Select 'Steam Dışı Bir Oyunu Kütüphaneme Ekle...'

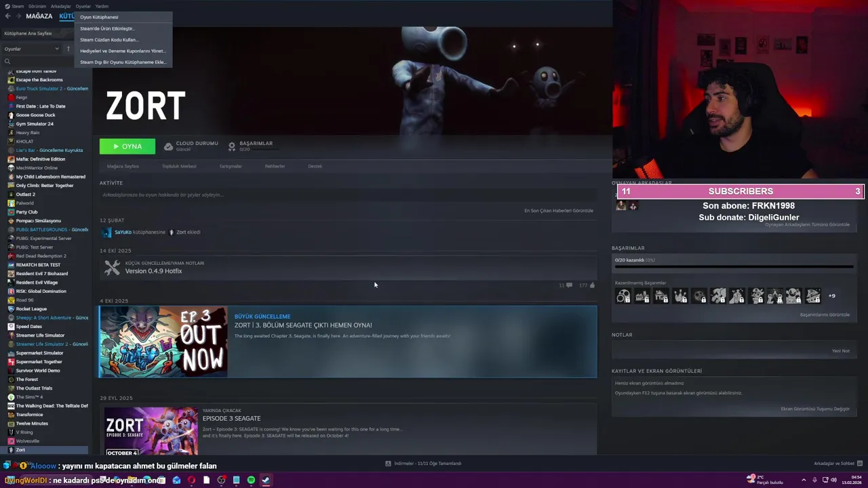(x=123, y=62)
